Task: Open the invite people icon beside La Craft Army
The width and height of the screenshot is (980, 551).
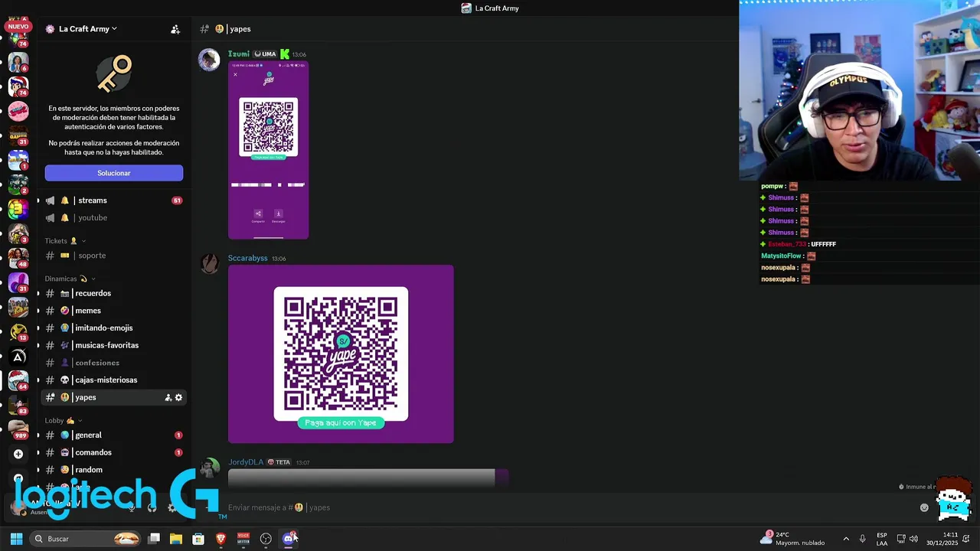Action: point(175,29)
